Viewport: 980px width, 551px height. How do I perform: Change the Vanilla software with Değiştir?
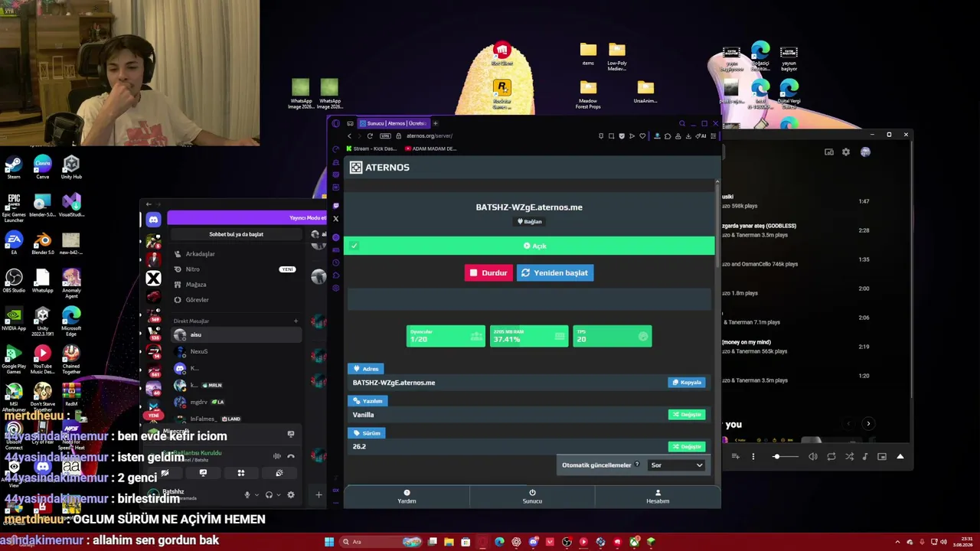[x=687, y=414]
